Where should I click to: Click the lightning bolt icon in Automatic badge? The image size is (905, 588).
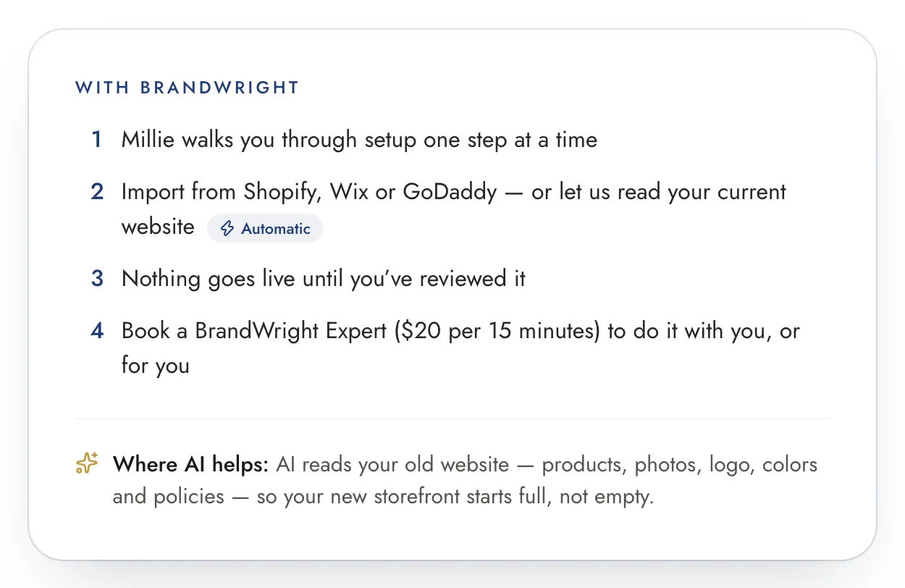(227, 229)
